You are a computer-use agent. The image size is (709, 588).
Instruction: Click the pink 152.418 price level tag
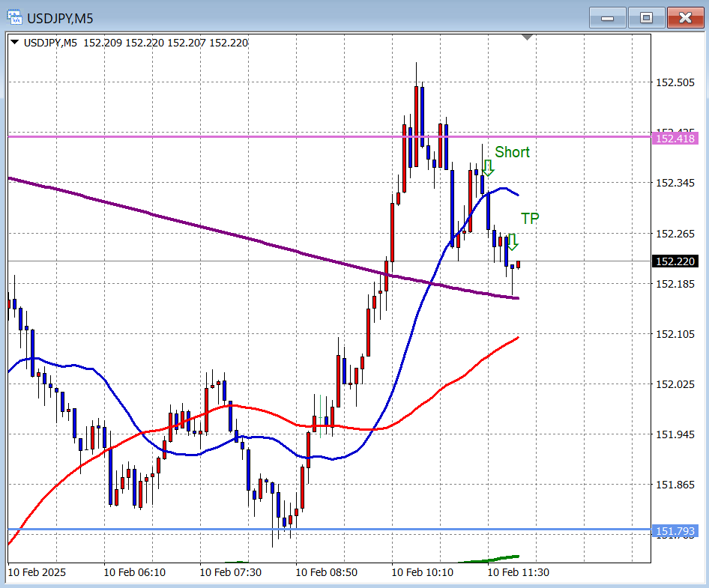tap(675, 138)
